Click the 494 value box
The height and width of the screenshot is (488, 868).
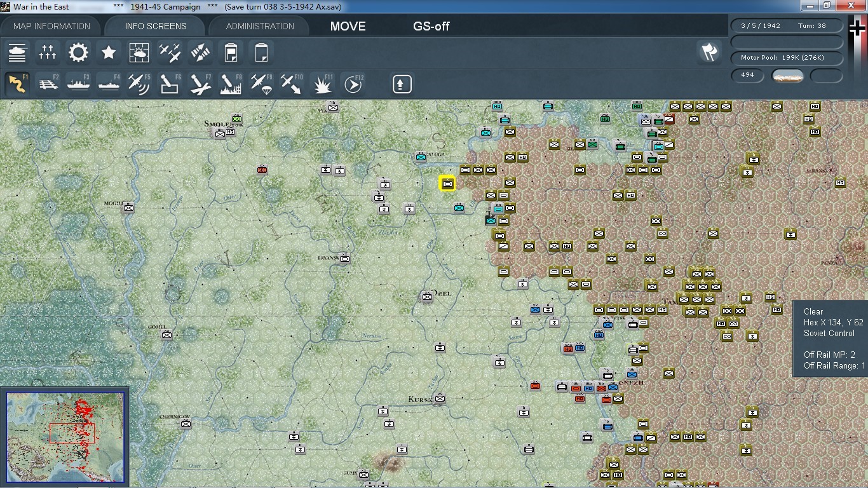(x=747, y=75)
